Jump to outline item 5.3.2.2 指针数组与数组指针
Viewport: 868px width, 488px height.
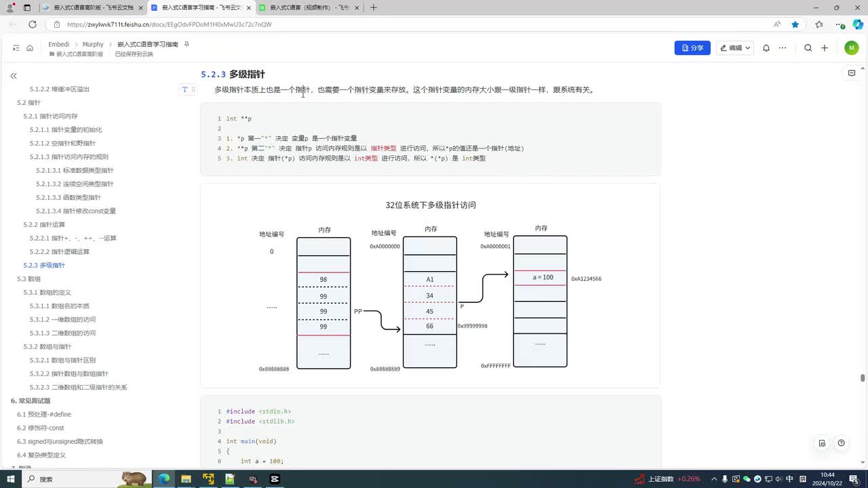click(x=69, y=373)
